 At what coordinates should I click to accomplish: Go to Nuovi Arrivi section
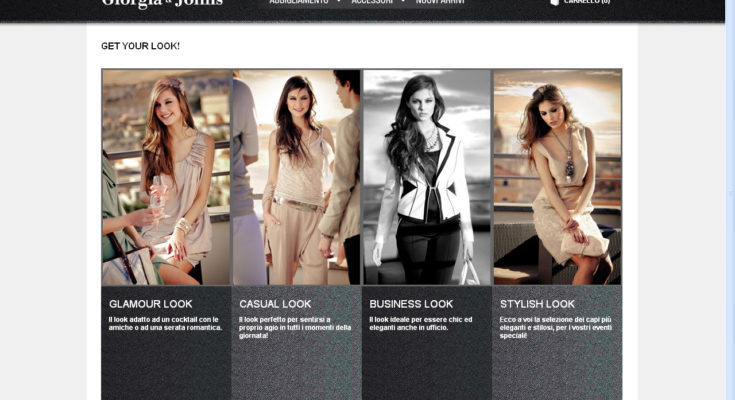pos(440,3)
